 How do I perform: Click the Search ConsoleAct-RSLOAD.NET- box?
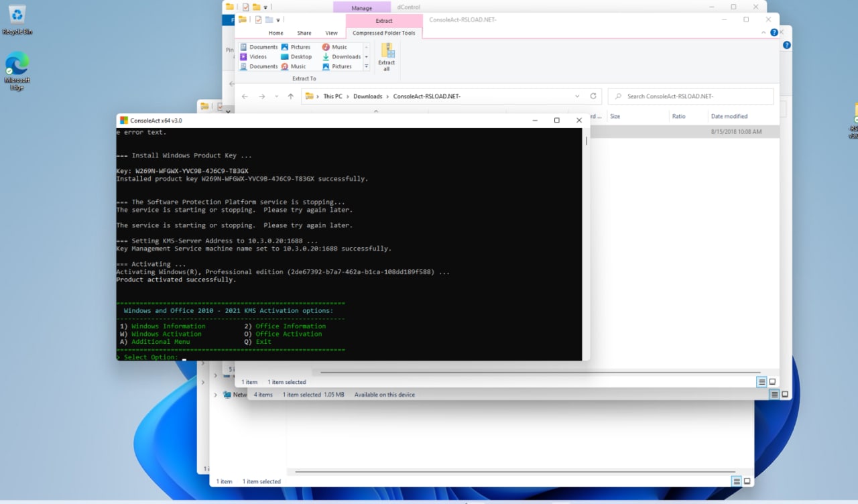(690, 97)
